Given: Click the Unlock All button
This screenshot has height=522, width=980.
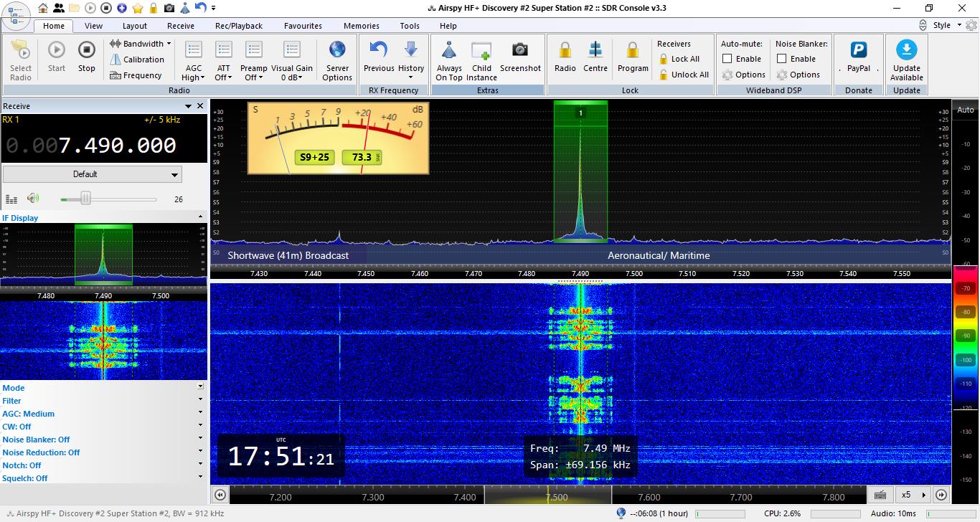Looking at the screenshot, I should pos(683,75).
